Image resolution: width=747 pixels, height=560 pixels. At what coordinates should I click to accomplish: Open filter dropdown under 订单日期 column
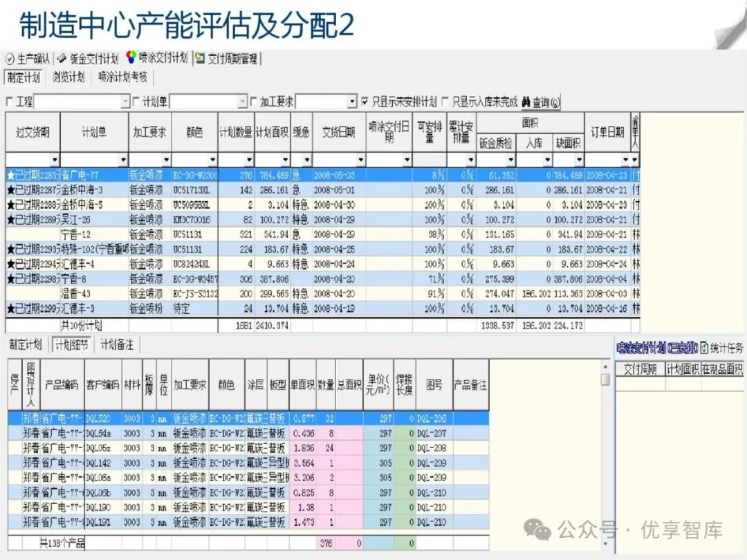[625, 160]
